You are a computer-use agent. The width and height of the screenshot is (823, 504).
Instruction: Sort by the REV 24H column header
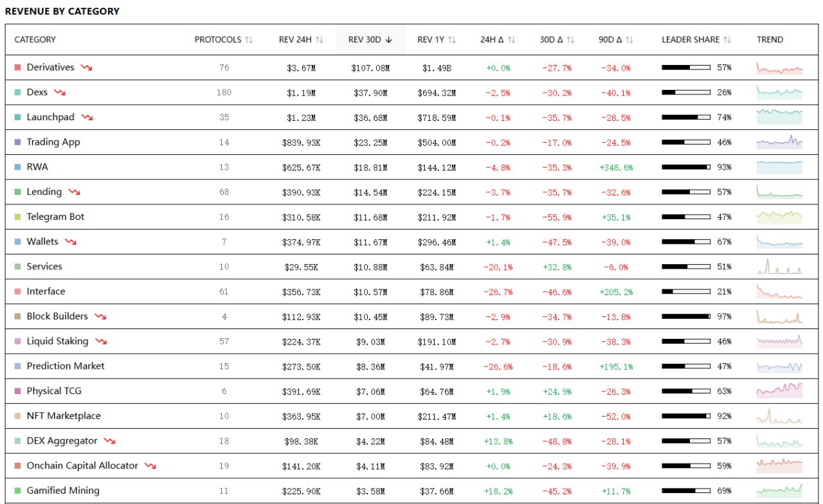click(x=300, y=40)
